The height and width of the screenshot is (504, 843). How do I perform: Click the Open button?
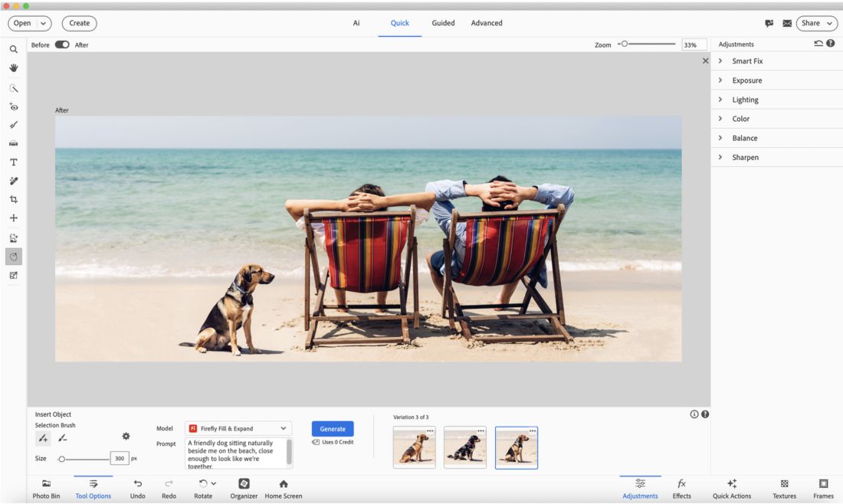click(x=22, y=23)
